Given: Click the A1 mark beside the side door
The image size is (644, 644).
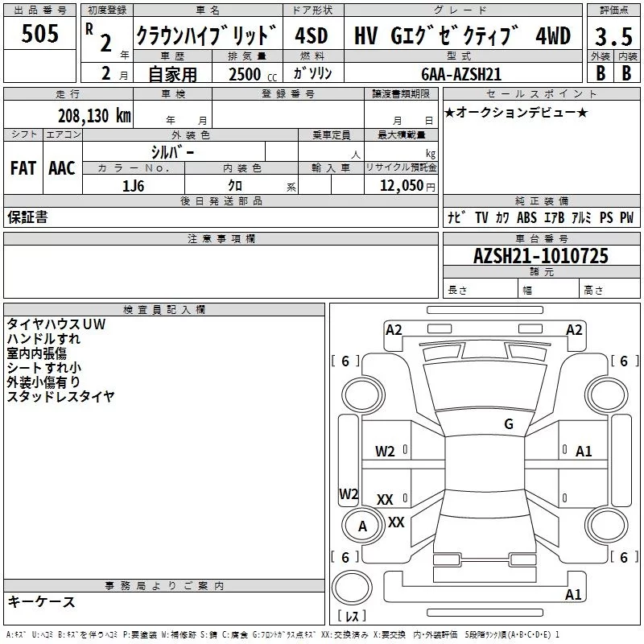Looking at the screenshot, I should point(584,452).
